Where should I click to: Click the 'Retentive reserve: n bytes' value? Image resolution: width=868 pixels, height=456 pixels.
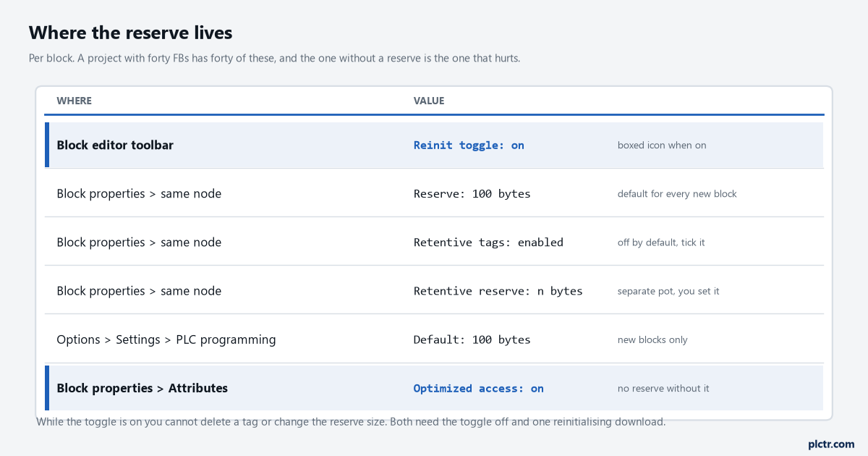point(498,290)
